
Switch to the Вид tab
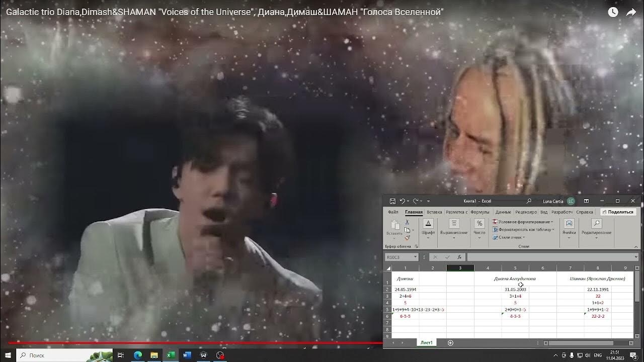(x=544, y=212)
